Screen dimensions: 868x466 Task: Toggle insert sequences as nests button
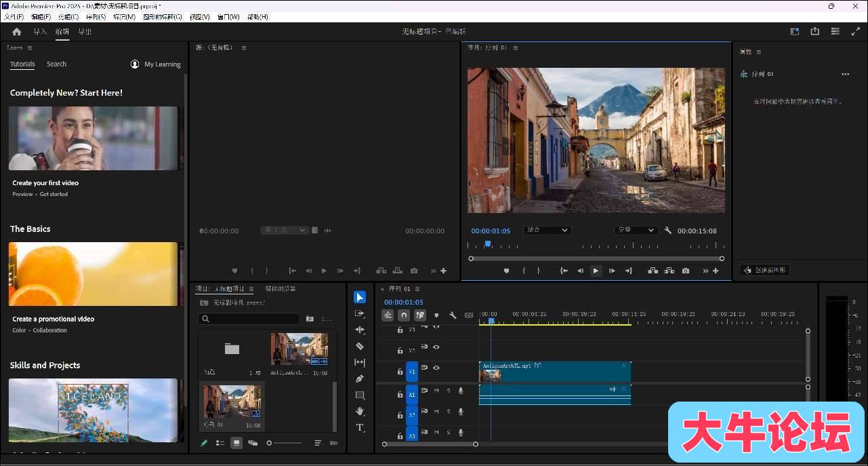[388, 315]
